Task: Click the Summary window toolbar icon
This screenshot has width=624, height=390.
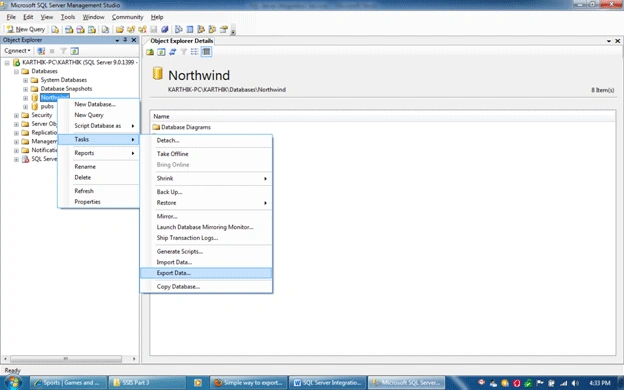Action: (x=190, y=29)
